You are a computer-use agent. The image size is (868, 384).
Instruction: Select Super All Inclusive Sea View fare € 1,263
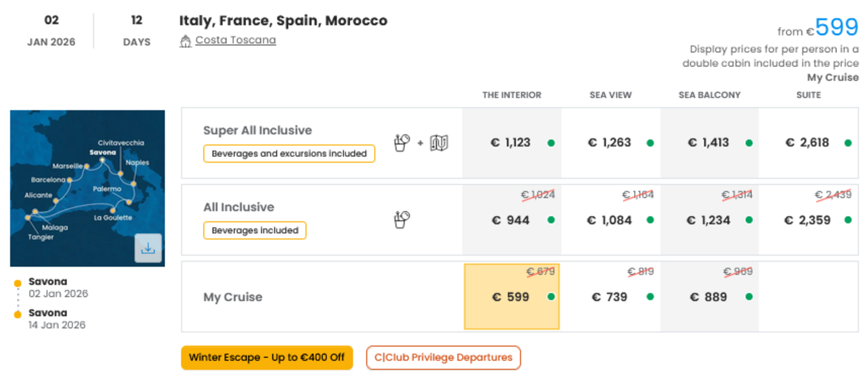[611, 143]
